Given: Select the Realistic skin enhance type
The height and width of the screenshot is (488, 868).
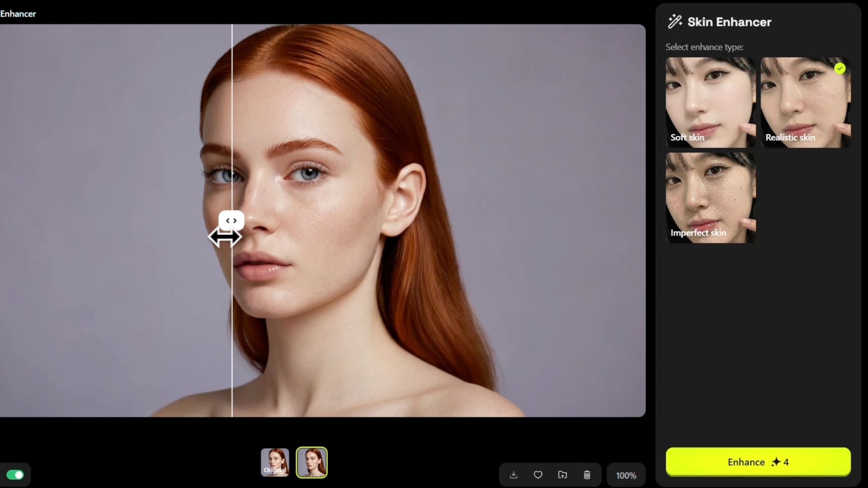Looking at the screenshot, I should [x=805, y=102].
